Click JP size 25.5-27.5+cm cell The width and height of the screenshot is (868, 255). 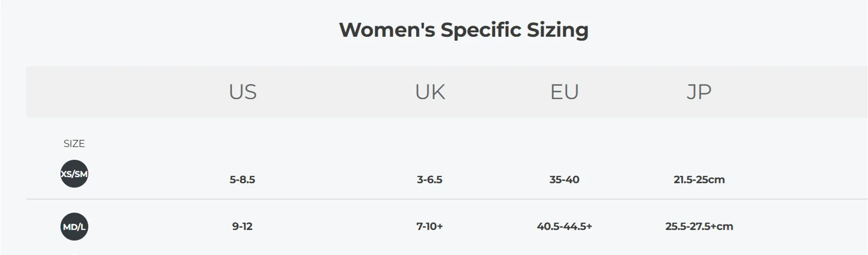pos(699,226)
